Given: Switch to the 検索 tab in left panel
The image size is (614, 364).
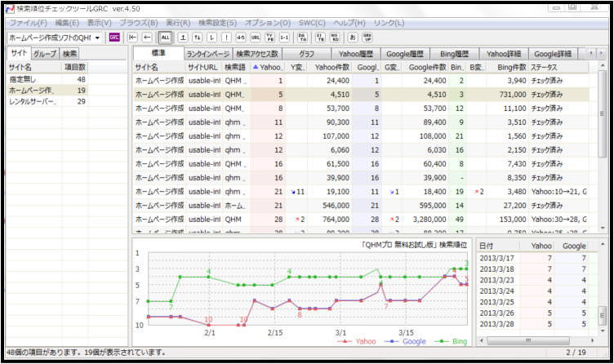Looking at the screenshot, I should point(69,54).
